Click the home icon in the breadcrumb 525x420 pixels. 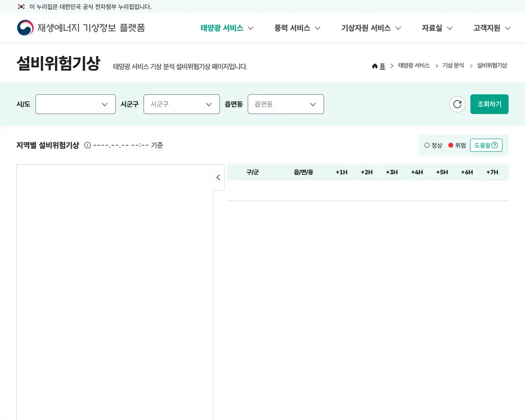(374, 66)
